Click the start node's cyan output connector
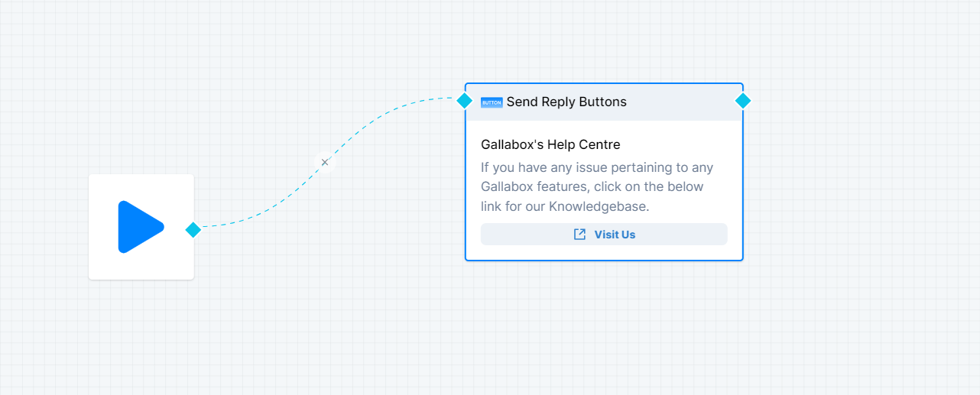Image resolution: width=980 pixels, height=395 pixels. click(x=193, y=229)
